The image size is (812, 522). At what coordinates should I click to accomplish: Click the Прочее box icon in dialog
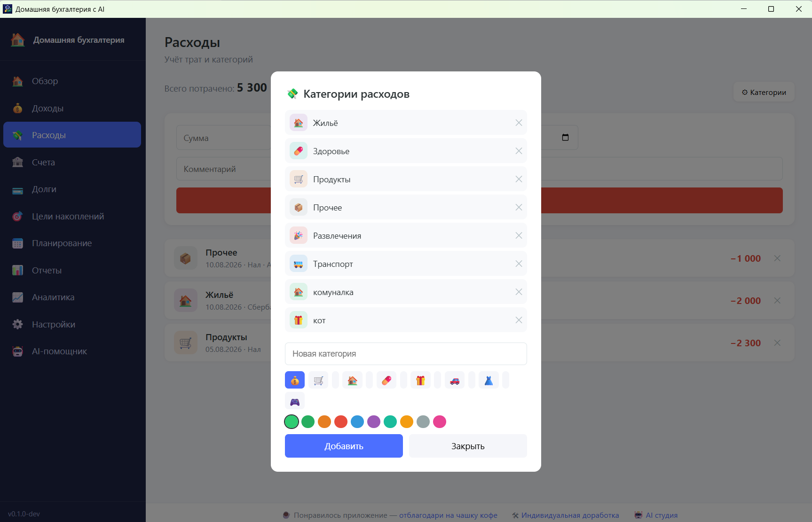[299, 207]
